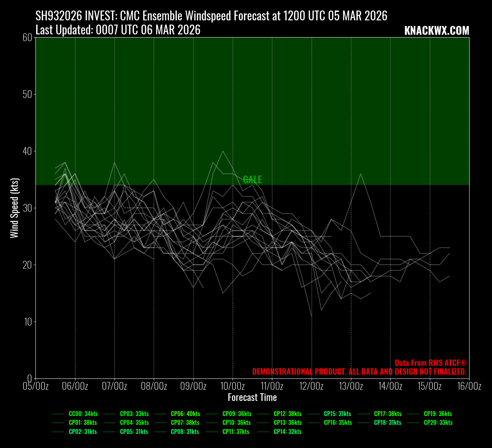The width and height of the screenshot is (492, 448).
Task: Click the line swatch beside CP02: 31kts
Action: tap(58, 431)
